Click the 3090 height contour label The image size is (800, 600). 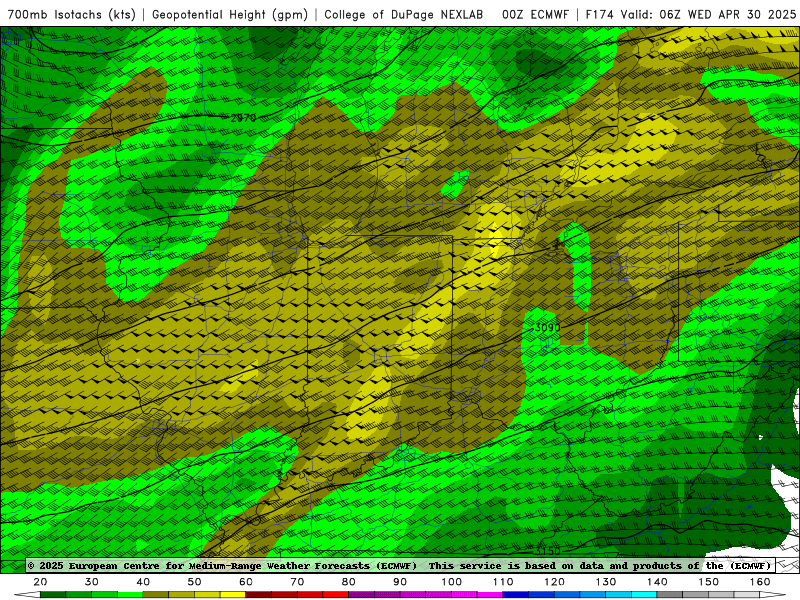(x=547, y=328)
